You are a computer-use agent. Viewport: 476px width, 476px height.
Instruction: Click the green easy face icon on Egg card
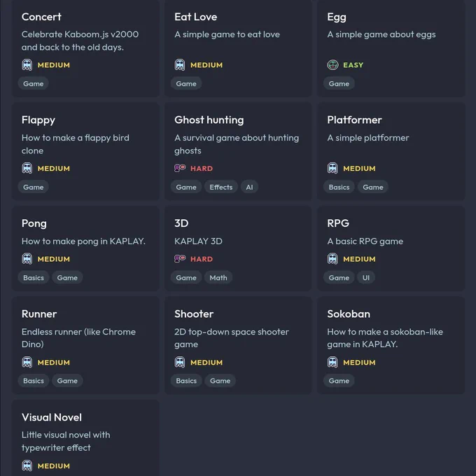pos(332,64)
